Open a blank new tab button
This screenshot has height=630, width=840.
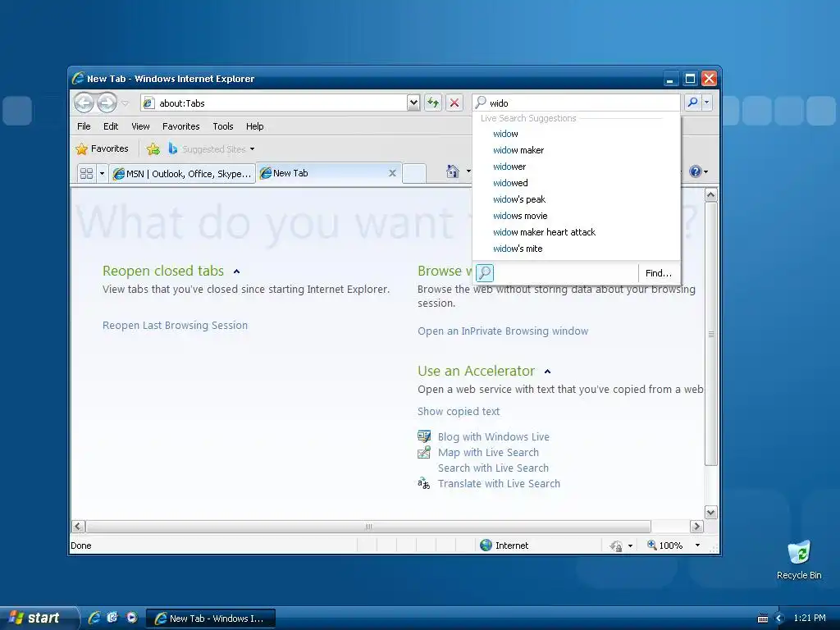414,174
